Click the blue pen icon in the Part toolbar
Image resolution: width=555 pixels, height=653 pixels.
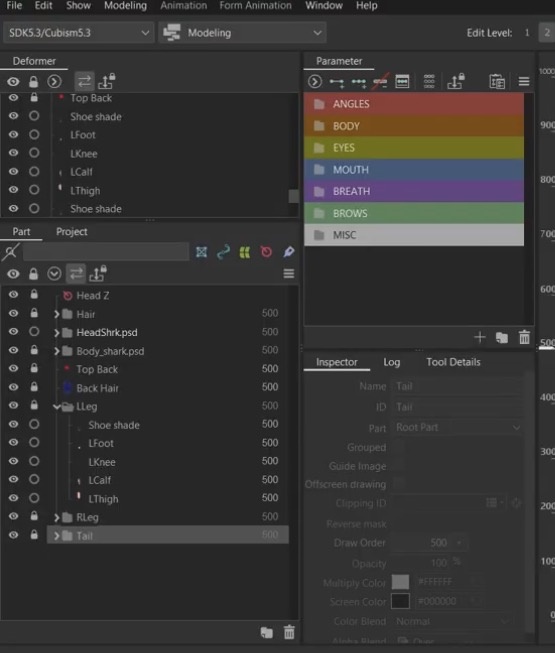point(289,252)
